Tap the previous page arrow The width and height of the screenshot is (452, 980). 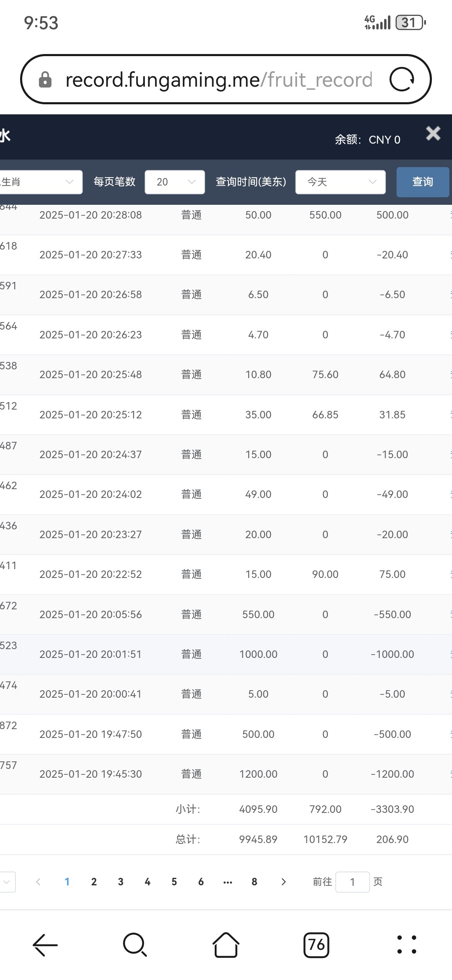point(38,882)
